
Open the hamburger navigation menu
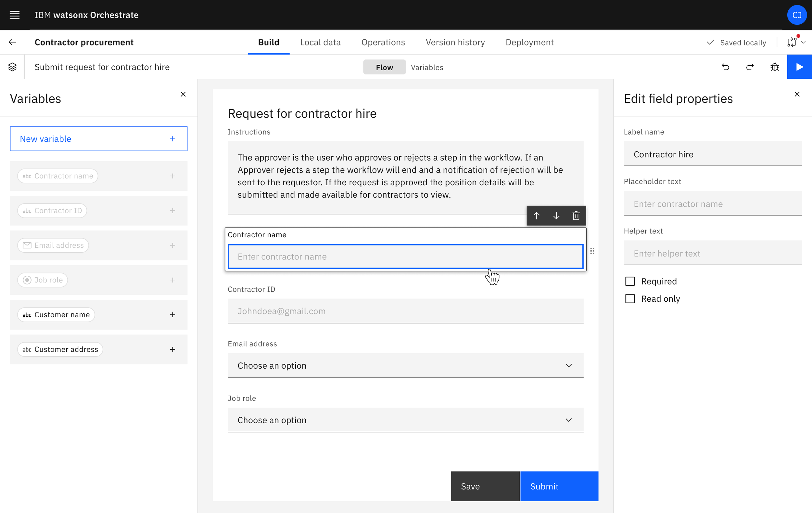(15, 15)
